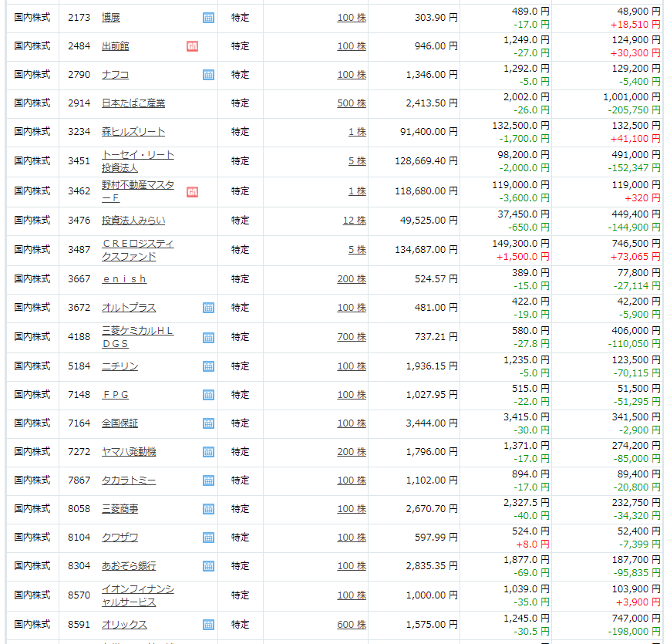This screenshot has height=644, width=670.
Task: Click calendar icon in ヤマハ発動機 row
Action: [x=208, y=452]
